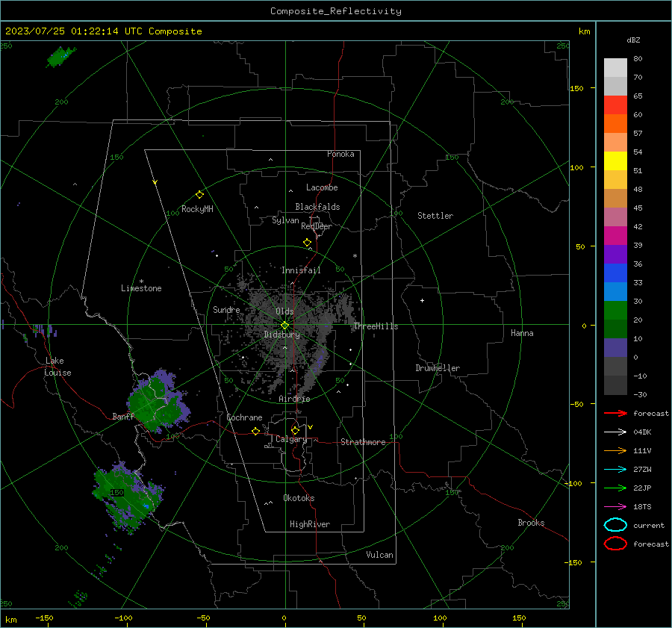Screen dimensions: 672x628
Task: Click the Okotoks town label
Action: (x=299, y=498)
